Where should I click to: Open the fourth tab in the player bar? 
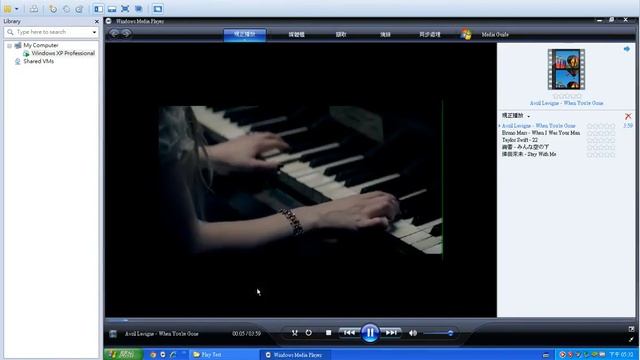[x=385, y=35]
